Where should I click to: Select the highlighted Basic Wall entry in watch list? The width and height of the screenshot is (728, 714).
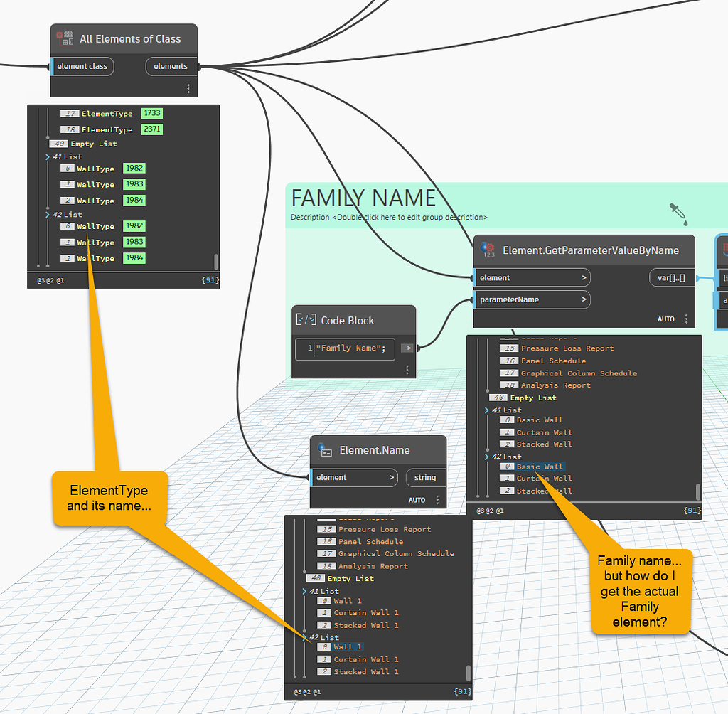tap(542, 467)
